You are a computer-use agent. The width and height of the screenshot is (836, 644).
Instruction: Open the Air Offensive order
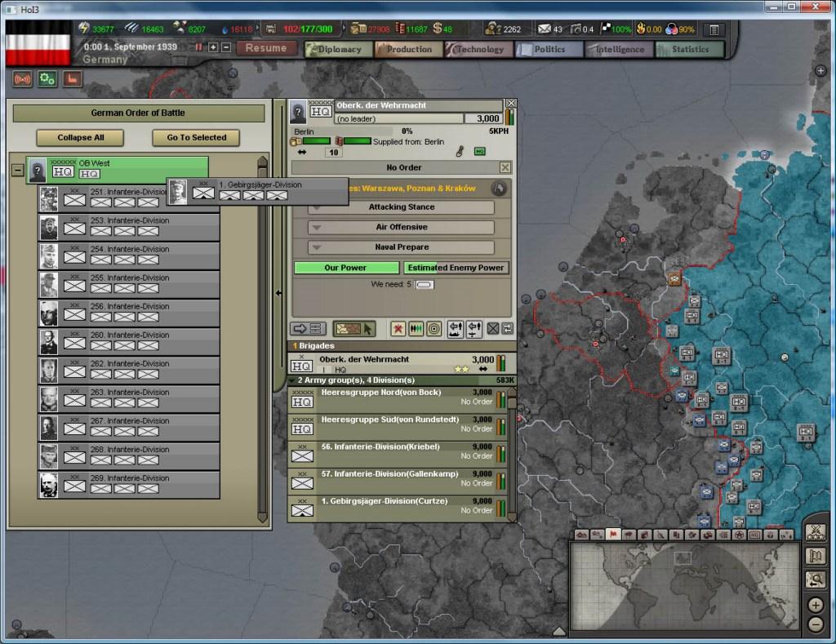(399, 226)
